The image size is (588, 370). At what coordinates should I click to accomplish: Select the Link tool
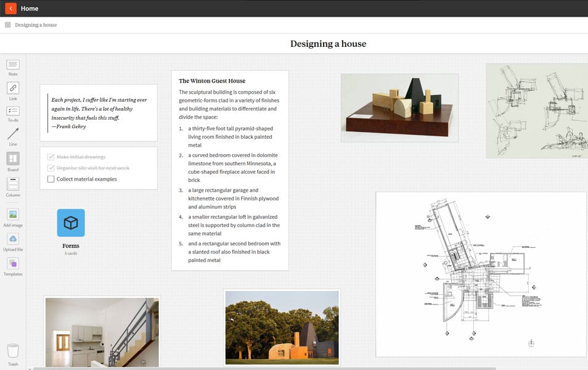(x=12, y=91)
